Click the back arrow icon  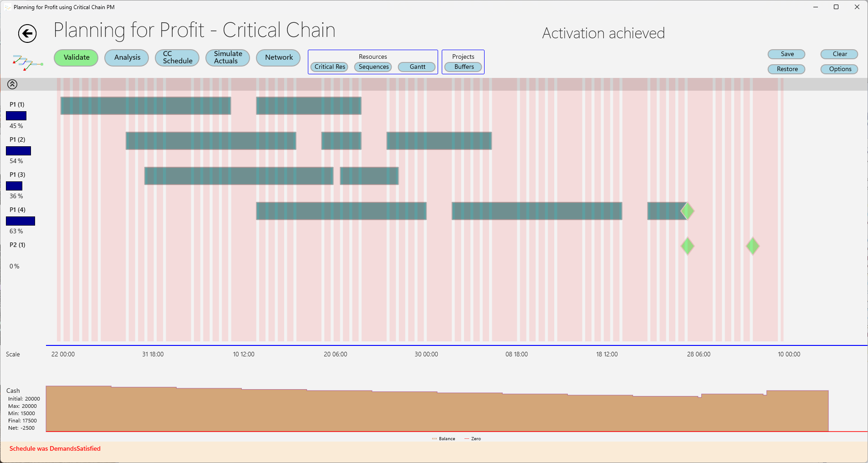click(x=27, y=33)
